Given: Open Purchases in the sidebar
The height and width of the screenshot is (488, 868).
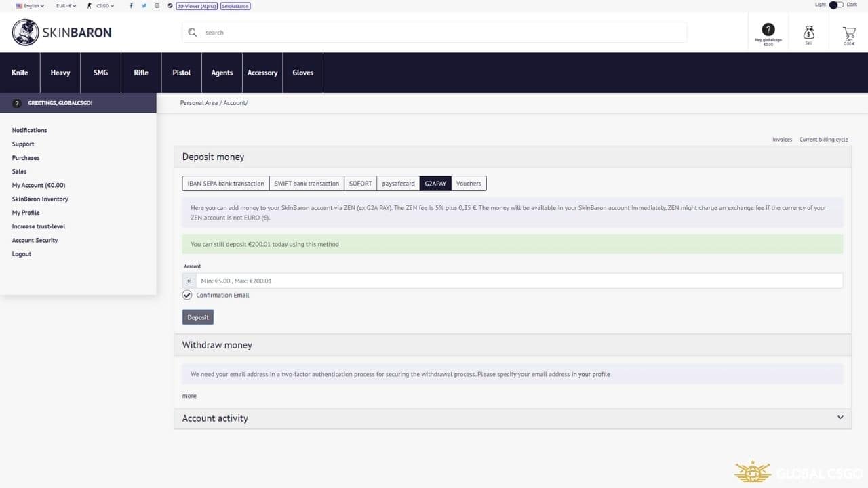Looking at the screenshot, I should tap(26, 158).
